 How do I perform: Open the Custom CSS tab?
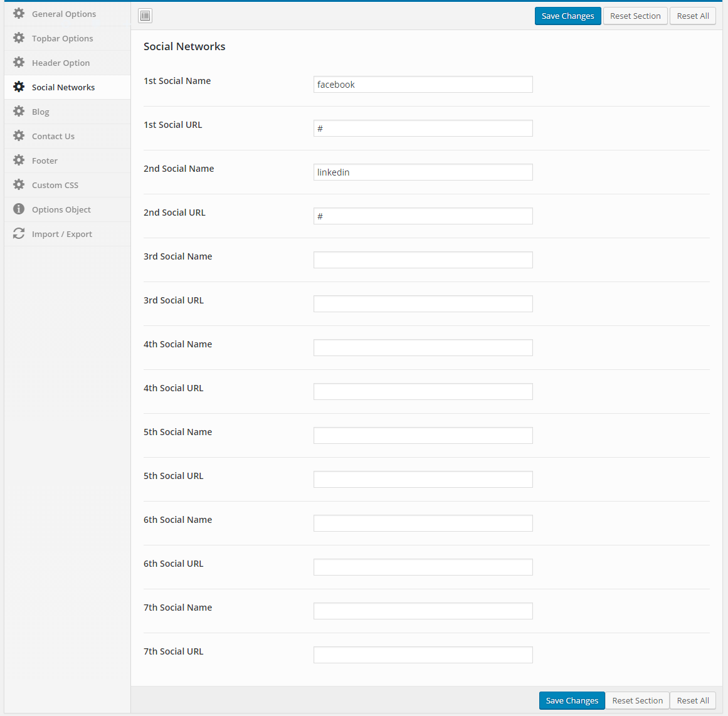[x=55, y=185]
